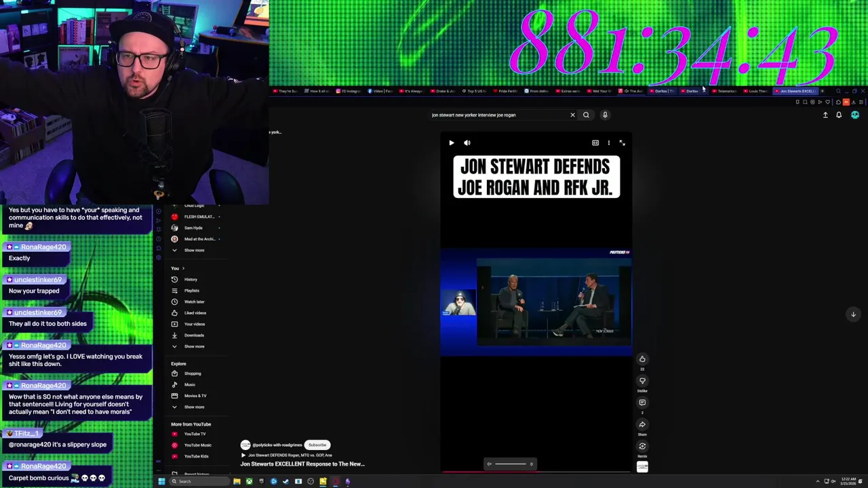Viewport: 868px width, 488px height.
Task: Open the Xbox app from the taskbar
Action: tap(249, 482)
